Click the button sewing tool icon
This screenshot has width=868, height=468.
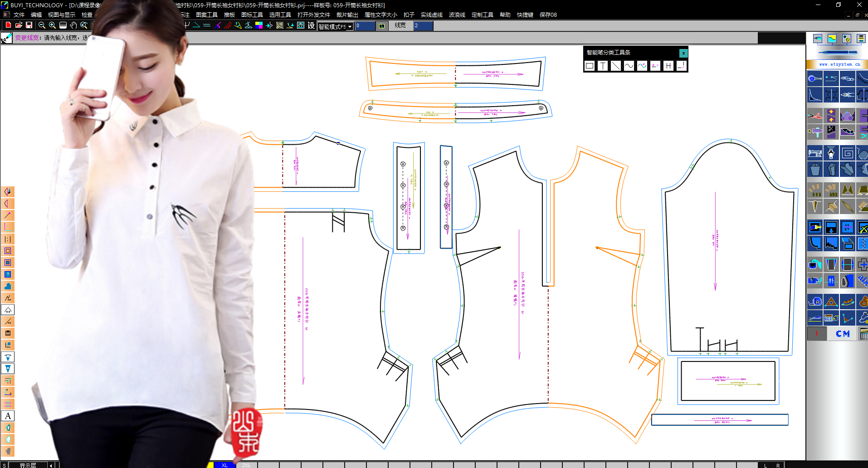[x=814, y=78]
